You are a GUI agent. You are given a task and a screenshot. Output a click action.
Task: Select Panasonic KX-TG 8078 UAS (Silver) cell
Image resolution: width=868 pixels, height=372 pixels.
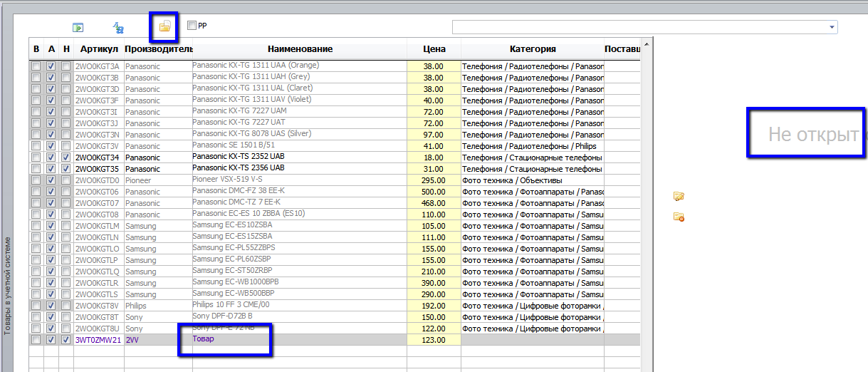tap(300, 134)
